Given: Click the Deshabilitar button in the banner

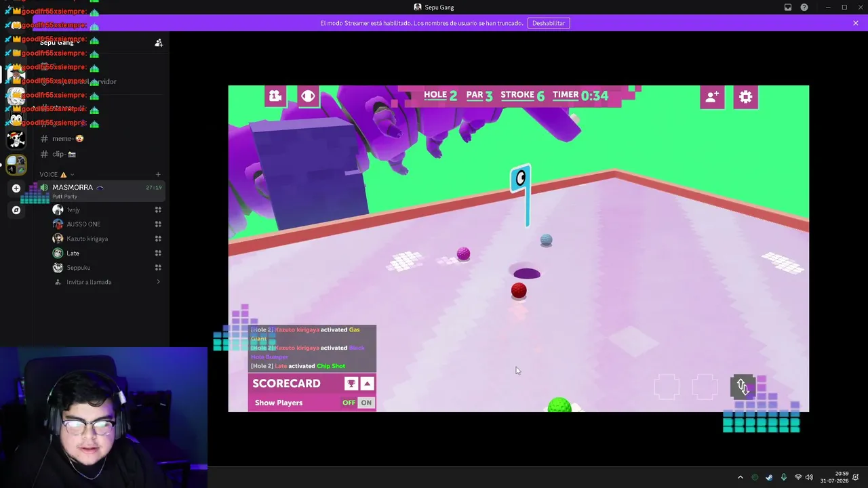Looking at the screenshot, I should point(549,23).
